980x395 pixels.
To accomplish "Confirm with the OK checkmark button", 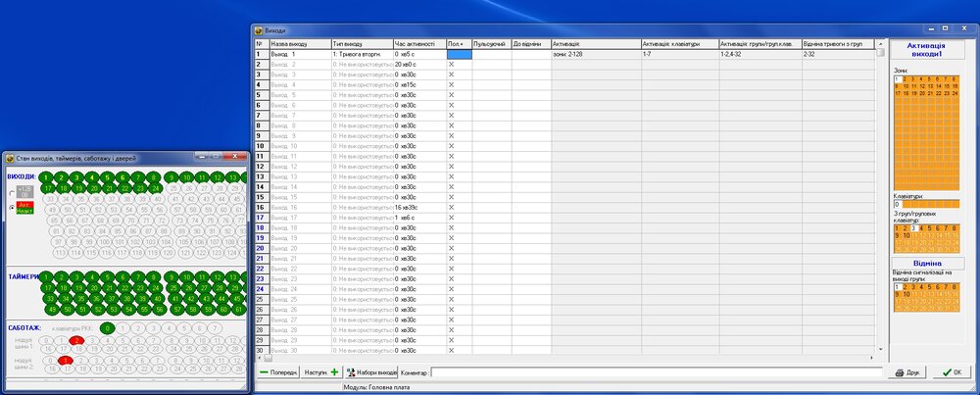I will pyautogui.click(x=953, y=371).
